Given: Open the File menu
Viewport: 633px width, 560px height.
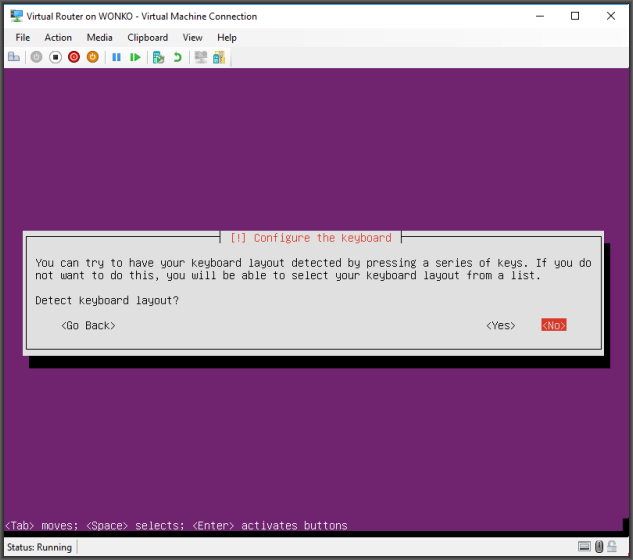Looking at the screenshot, I should pyautogui.click(x=23, y=38).
